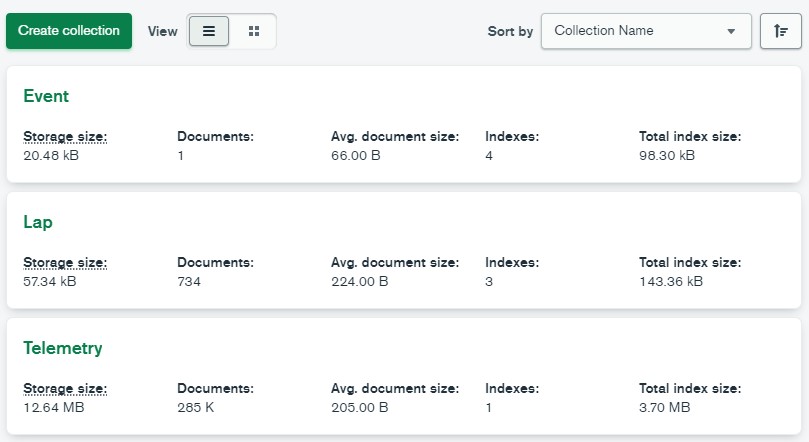Viewport: 809px width, 442px height.
Task: Click the 734 documents count
Action: point(189,281)
